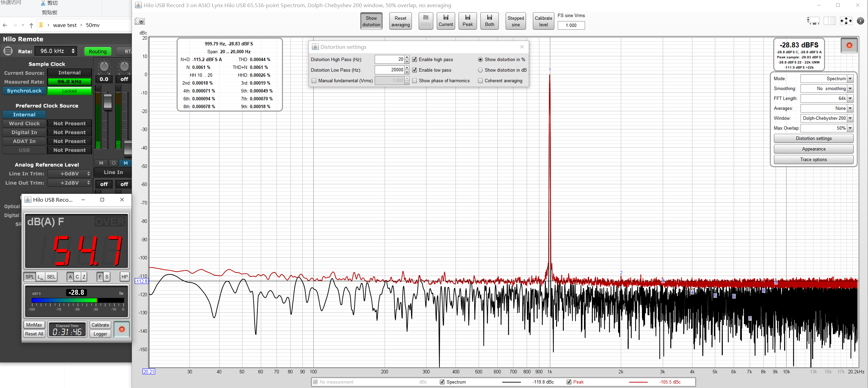Expand the Window function dropdown

pyautogui.click(x=850, y=118)
